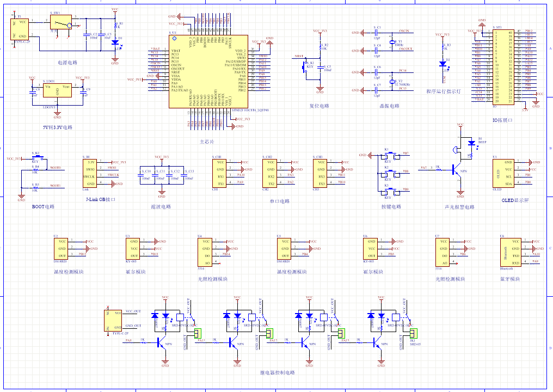Click the S_T1 TYPE-C-2P power connector
The width and height of the screenshot is (553, 392).
pos(20,29)
